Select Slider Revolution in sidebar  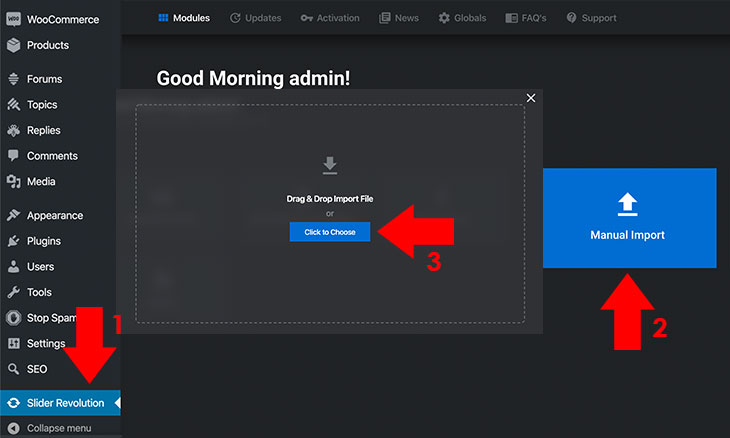61,403
